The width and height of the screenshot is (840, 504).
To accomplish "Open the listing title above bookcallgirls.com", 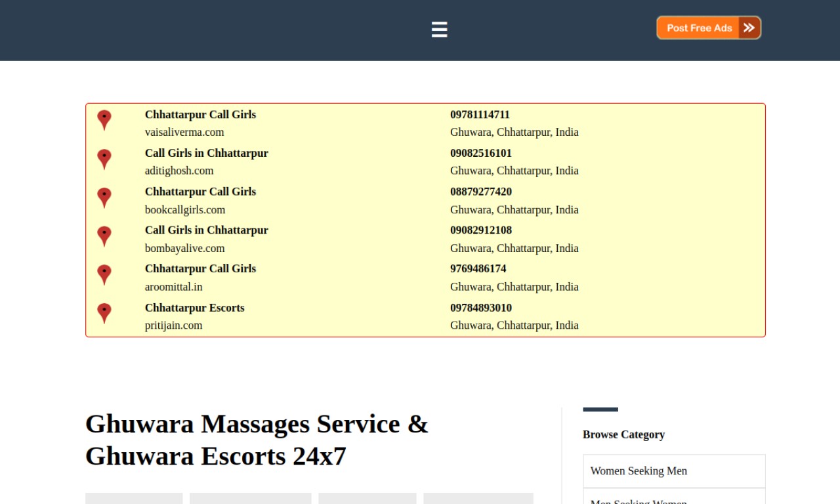I will (x=200, y=192).
